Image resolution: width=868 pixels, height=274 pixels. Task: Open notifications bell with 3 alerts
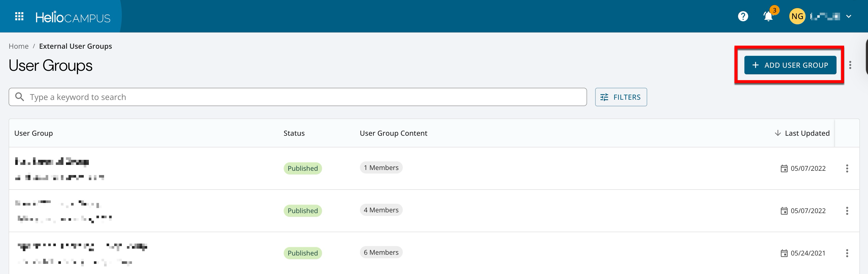click(768, 16)
